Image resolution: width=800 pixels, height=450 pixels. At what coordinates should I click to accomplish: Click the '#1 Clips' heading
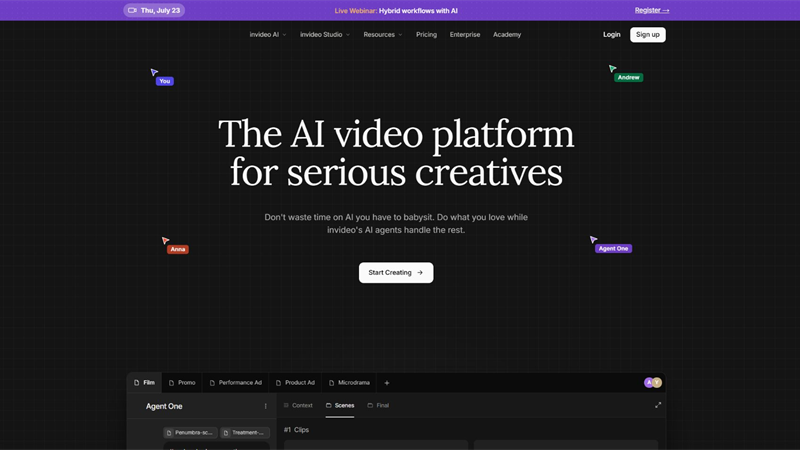[x=296, y=430]
